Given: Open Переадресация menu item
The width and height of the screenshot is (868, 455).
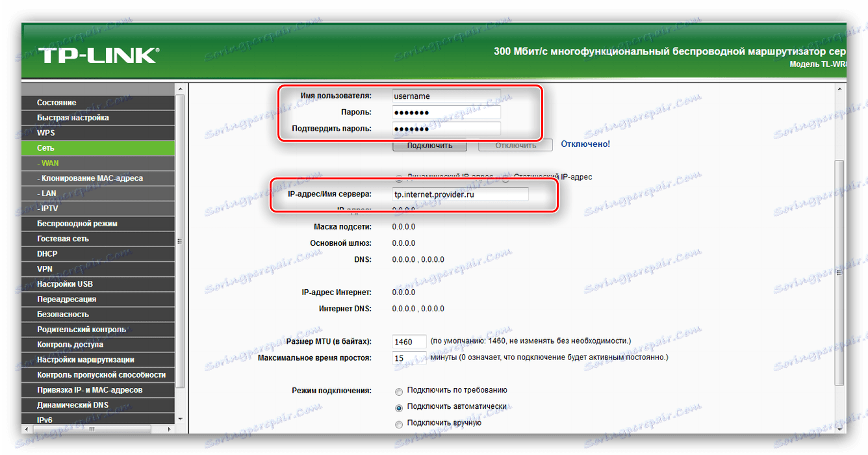Looking at the screenshot, I should pos(98,299).
